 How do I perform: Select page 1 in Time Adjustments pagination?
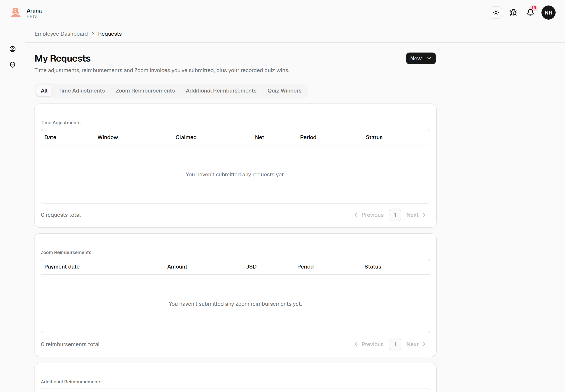(395, 215)
